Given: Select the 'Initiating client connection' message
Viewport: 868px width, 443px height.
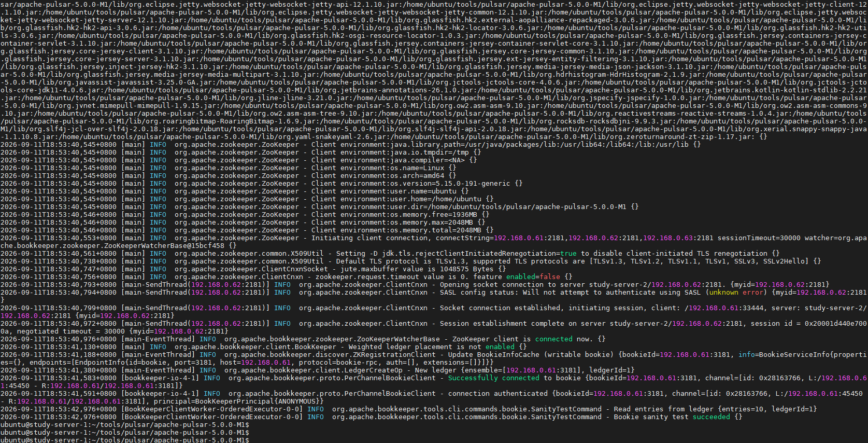Looking at the screenshot, I should [x=369, y=238].
